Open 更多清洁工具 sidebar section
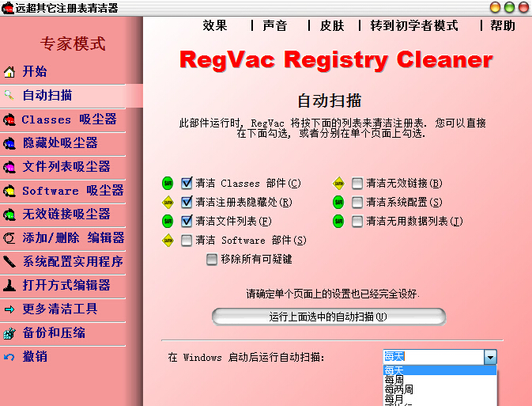 click(x=62, y=309)
